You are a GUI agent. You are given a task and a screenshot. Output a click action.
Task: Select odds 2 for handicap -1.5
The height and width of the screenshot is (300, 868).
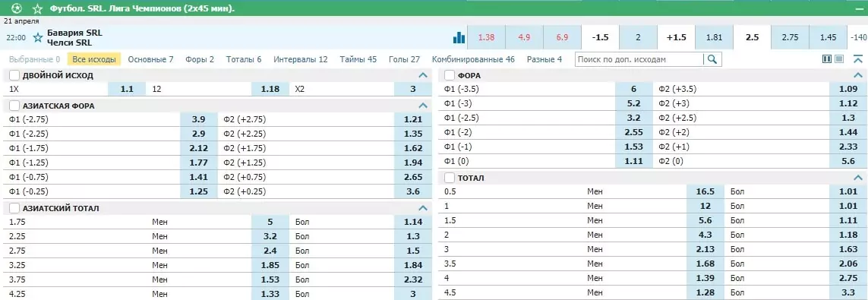[x=638, y=38]
